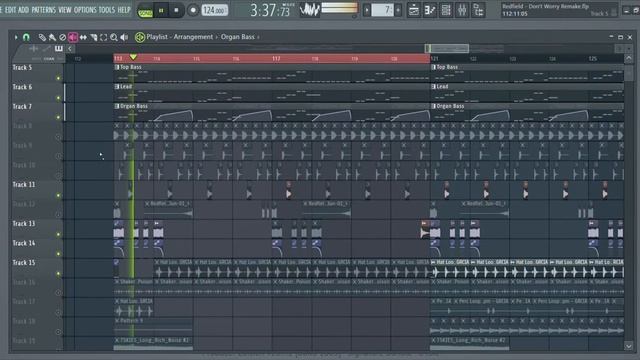Select the Slip tool

point(83,37)
